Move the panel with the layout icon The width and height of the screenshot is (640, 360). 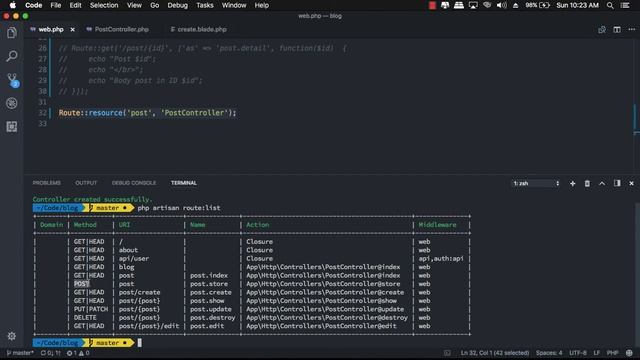pyautogui.click(x=617, y=183)
